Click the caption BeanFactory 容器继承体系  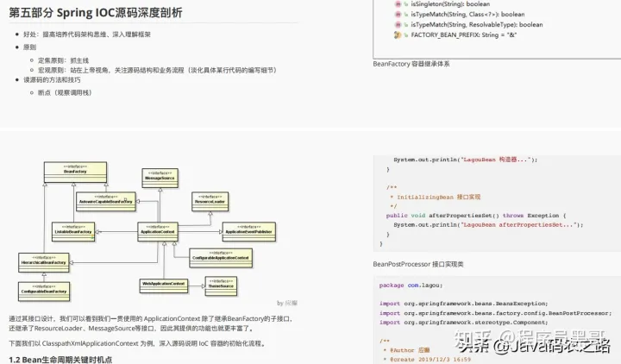(411, 64)
